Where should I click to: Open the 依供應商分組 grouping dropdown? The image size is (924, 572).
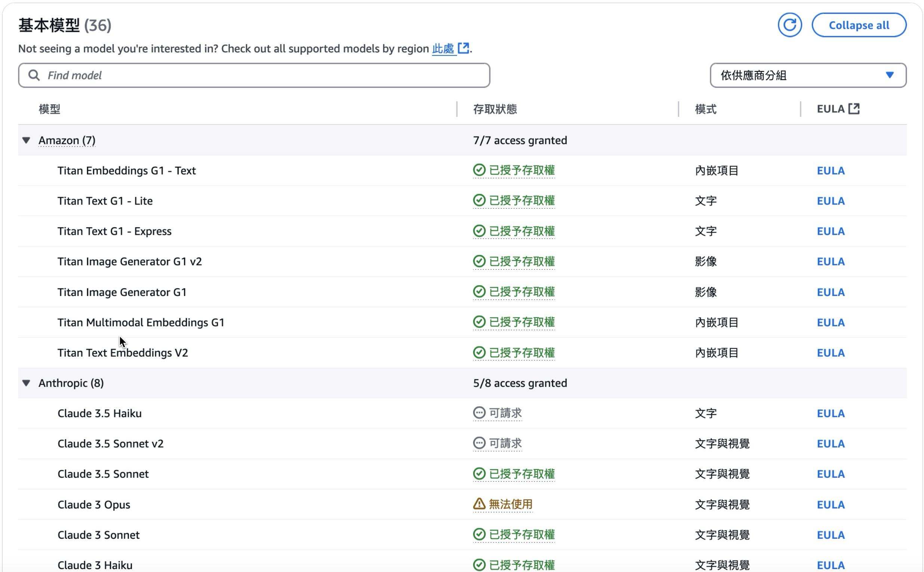tap(807, 75)
